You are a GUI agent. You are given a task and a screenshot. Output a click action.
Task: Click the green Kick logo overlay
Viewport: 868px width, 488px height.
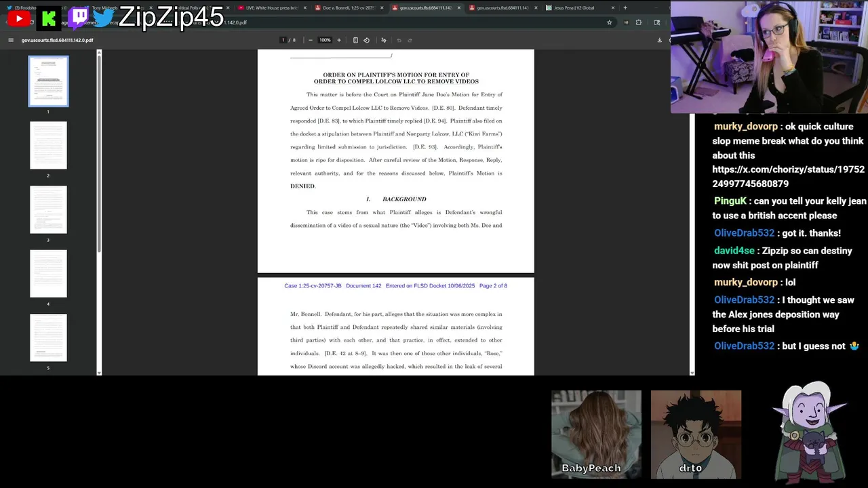tap(48, 18)
